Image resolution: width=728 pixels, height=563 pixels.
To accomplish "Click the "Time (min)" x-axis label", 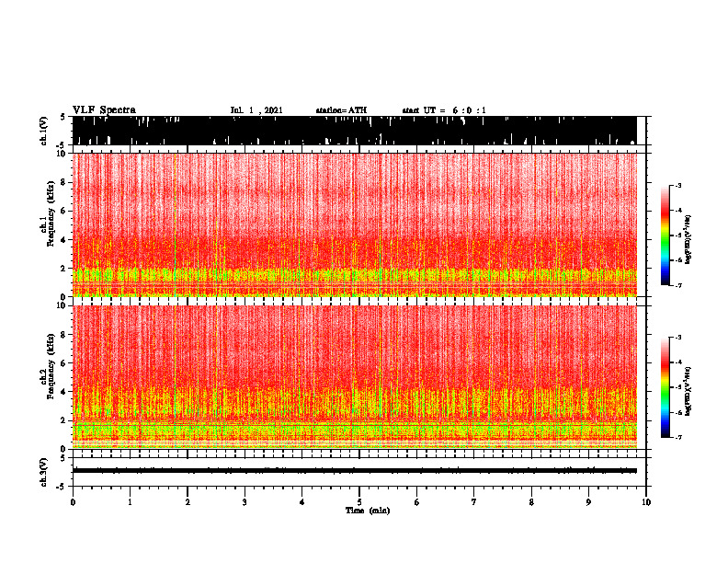I will click(x=368, y=511).
